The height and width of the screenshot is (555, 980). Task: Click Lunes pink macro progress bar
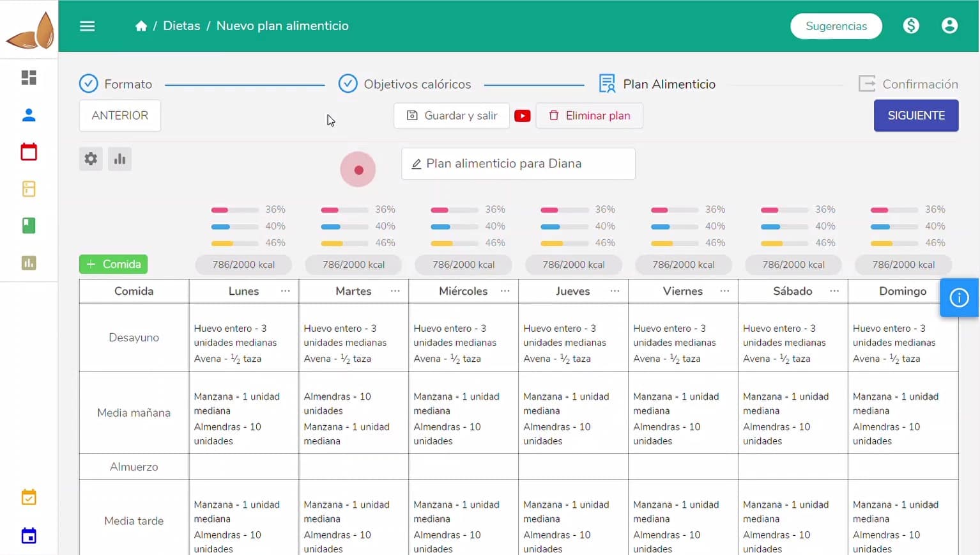pyautogui.click(x=234, y=210)
